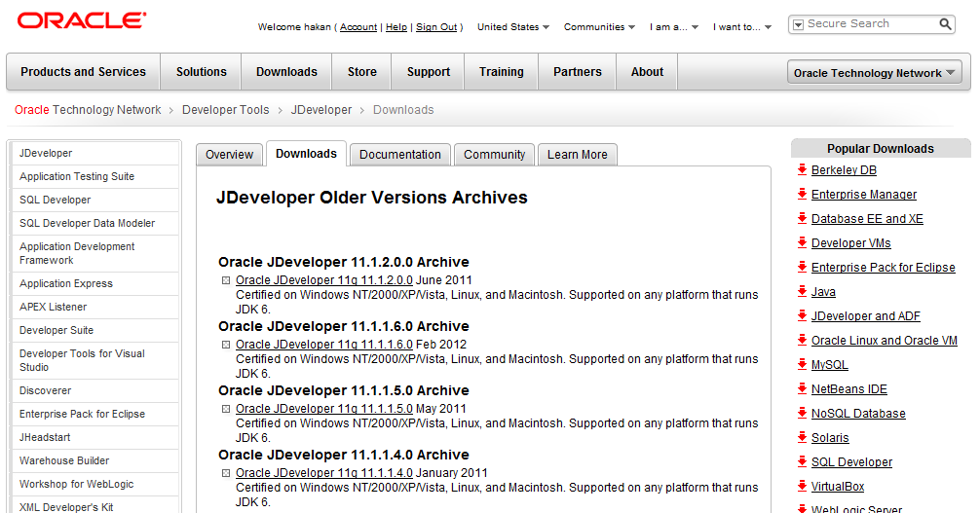Open Products and Services menu
Image resolution: width=980 pixels, height=513 pixels.
83,72
